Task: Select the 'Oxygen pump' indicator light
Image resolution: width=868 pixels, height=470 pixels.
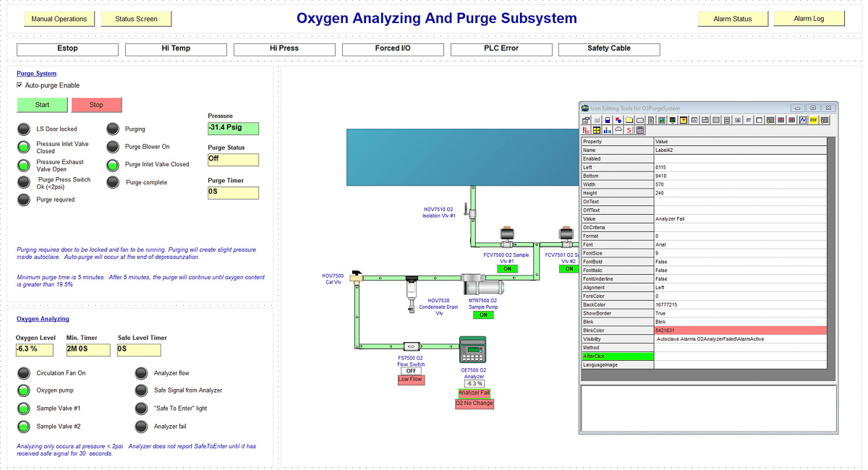Action: (x=25, y=390)
